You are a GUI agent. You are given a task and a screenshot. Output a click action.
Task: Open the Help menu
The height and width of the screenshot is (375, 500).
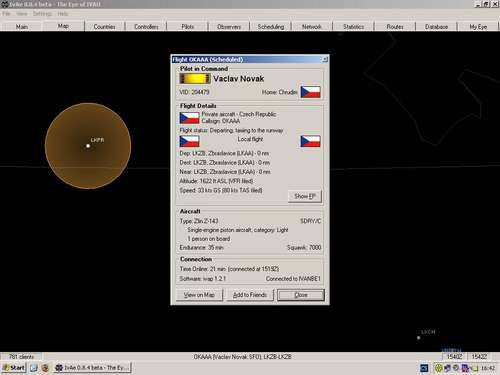pyautogui.click(x=63, y=14)
